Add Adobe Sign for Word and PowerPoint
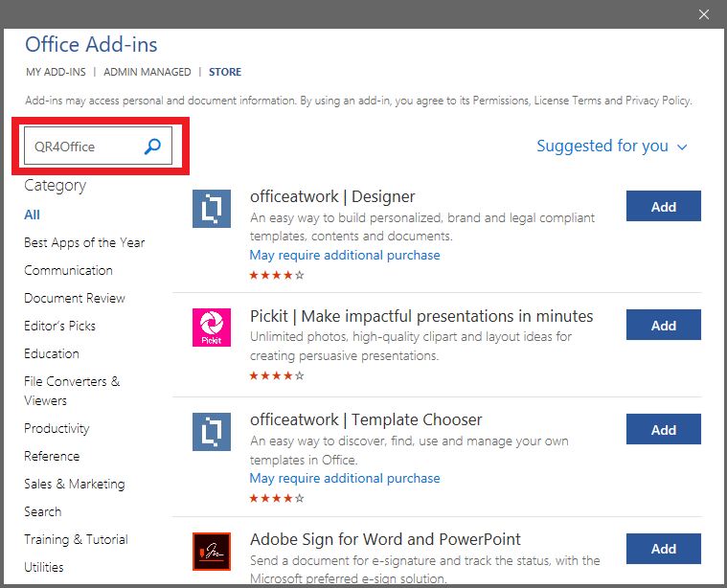This screenshot has height=588, width=727. (x=663, y=549)
